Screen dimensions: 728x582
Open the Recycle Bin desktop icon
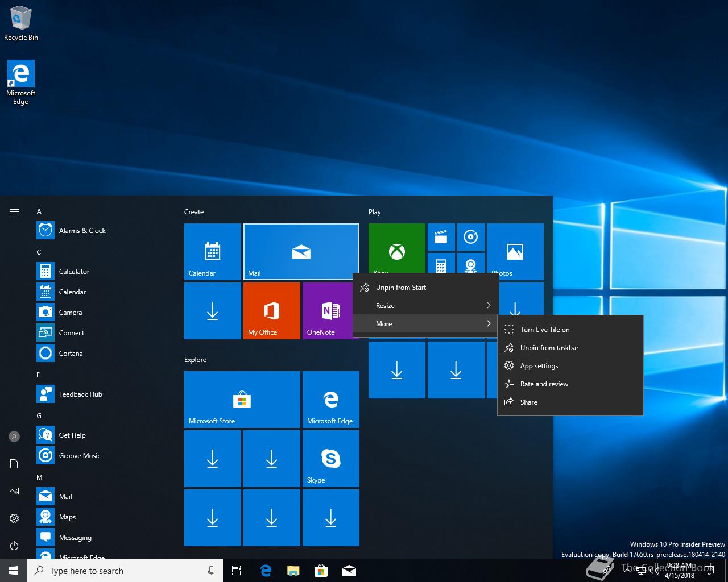20,23
